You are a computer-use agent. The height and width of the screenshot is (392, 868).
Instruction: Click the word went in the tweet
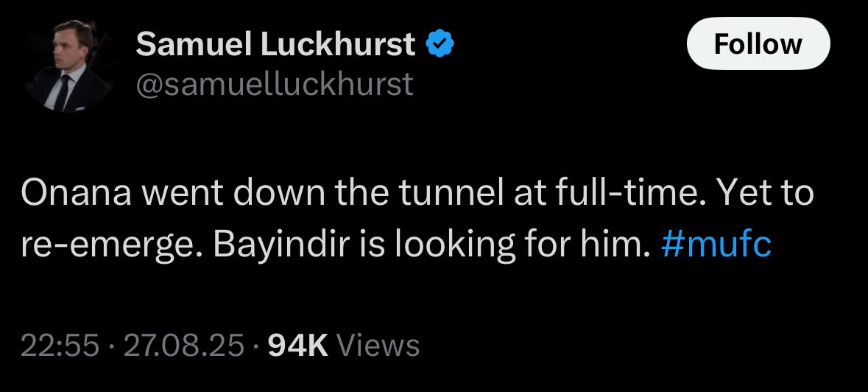pos(186,193)
